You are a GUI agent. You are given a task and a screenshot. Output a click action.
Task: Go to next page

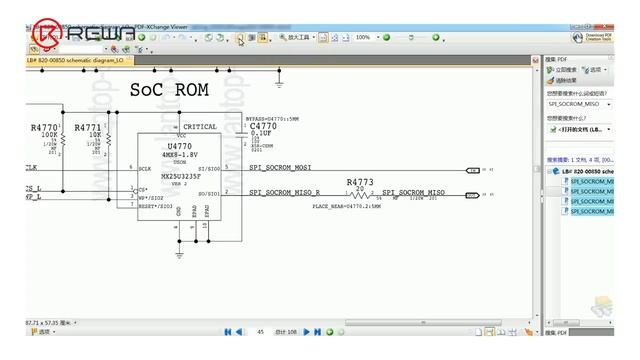point(307,332)
